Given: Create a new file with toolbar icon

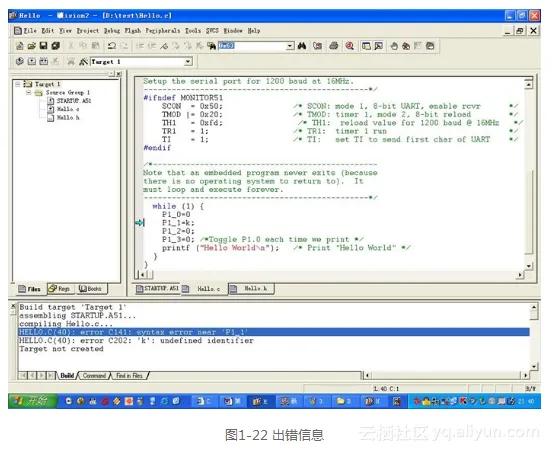Looking at the screenshot, I should (x=19, y=46).
